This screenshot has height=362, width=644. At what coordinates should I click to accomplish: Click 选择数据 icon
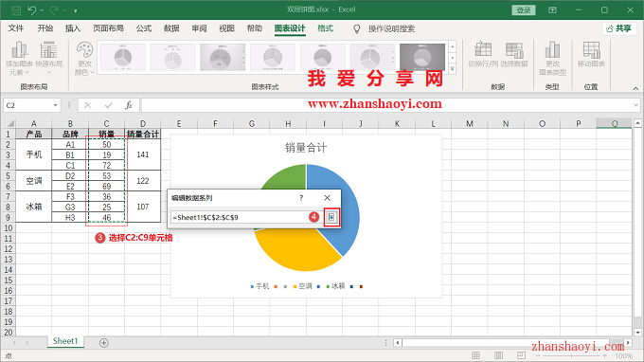pos(514,55)
